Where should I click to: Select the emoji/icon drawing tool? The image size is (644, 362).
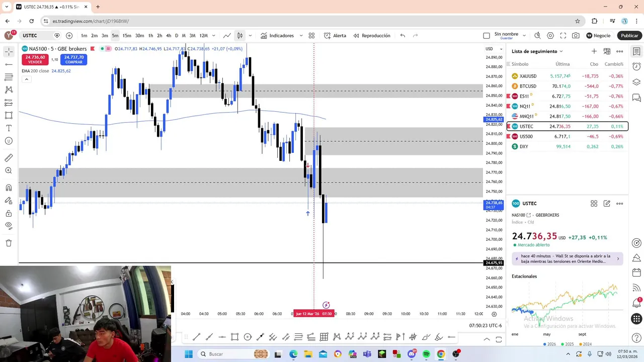(x=9, y=141)
